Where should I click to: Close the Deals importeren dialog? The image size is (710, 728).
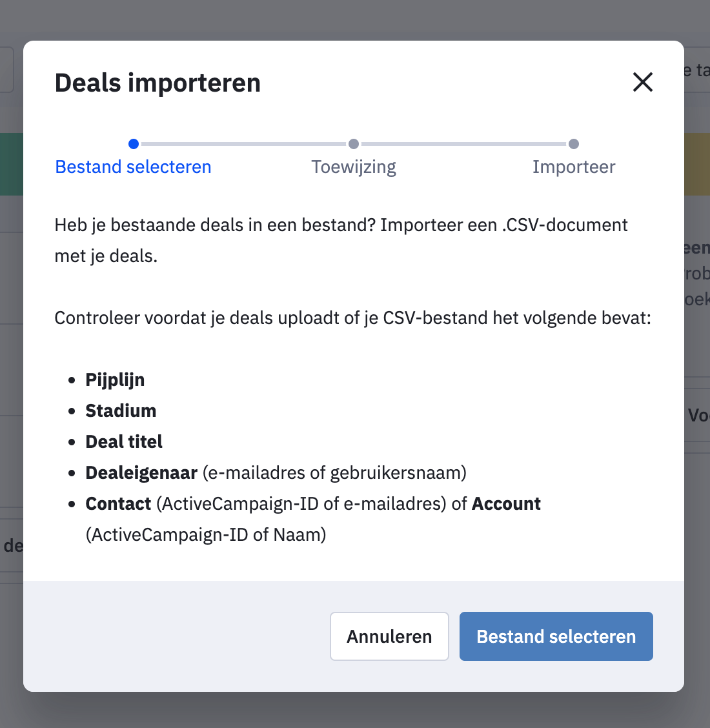[643, 82]
